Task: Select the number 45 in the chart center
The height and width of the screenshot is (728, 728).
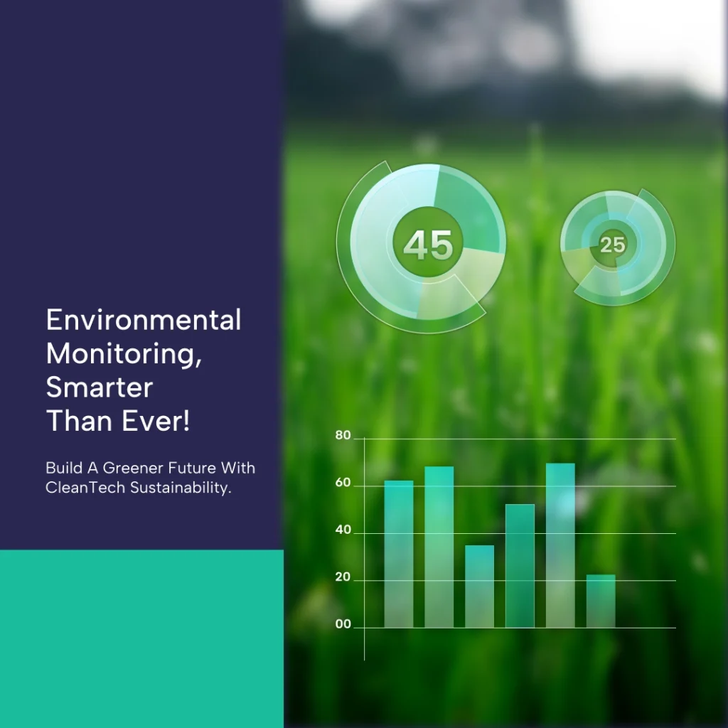Action: [x=428, y=245]
